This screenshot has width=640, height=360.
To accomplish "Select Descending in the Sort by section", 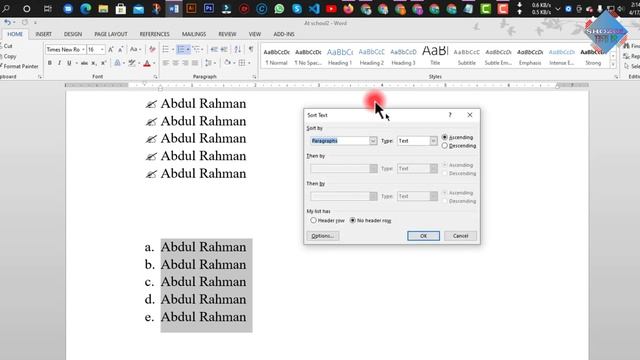I will pyautogui.click(x=459, y=146).
